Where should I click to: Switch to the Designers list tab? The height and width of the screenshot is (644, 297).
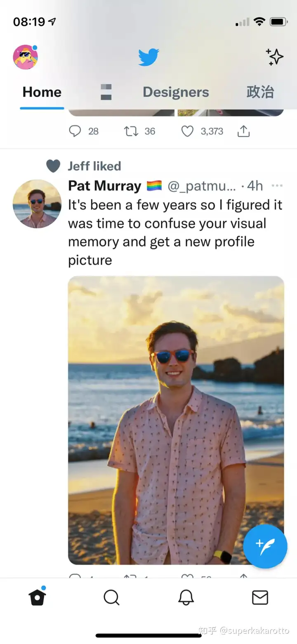[176, 92]
